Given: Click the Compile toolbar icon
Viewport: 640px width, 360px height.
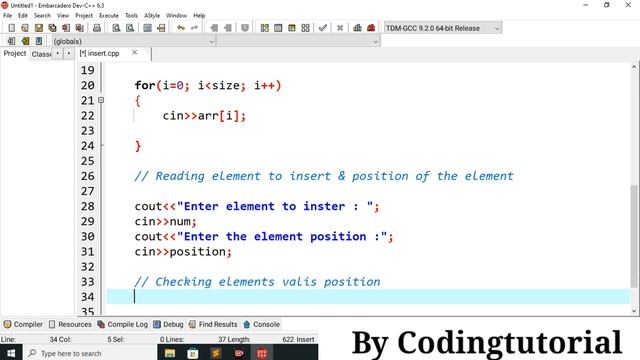Looking at the screenshot, I should coord(264,28).
